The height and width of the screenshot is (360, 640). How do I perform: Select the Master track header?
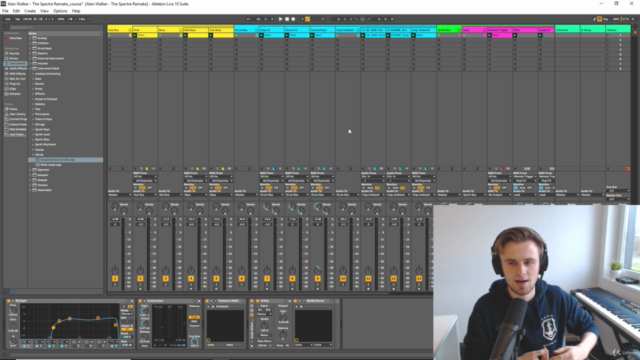click(x=618, y=30)
